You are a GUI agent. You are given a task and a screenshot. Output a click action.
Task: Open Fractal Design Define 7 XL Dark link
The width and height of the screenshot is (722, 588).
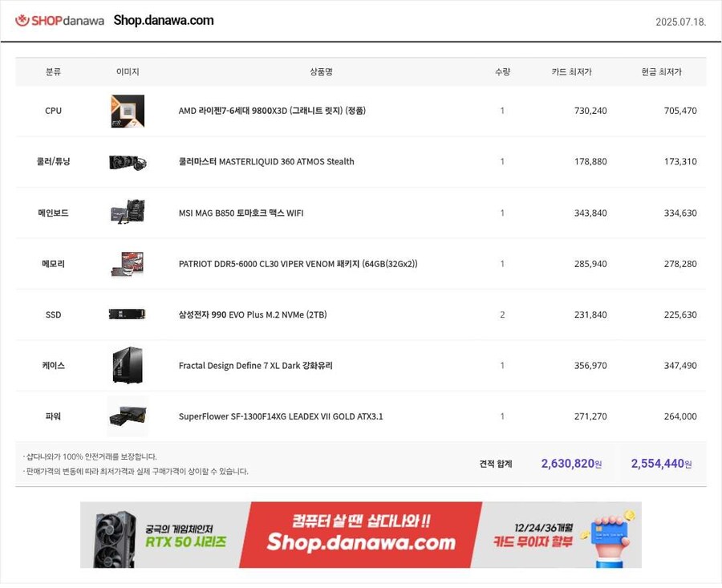pyautogui.click(x=255, y=366)
